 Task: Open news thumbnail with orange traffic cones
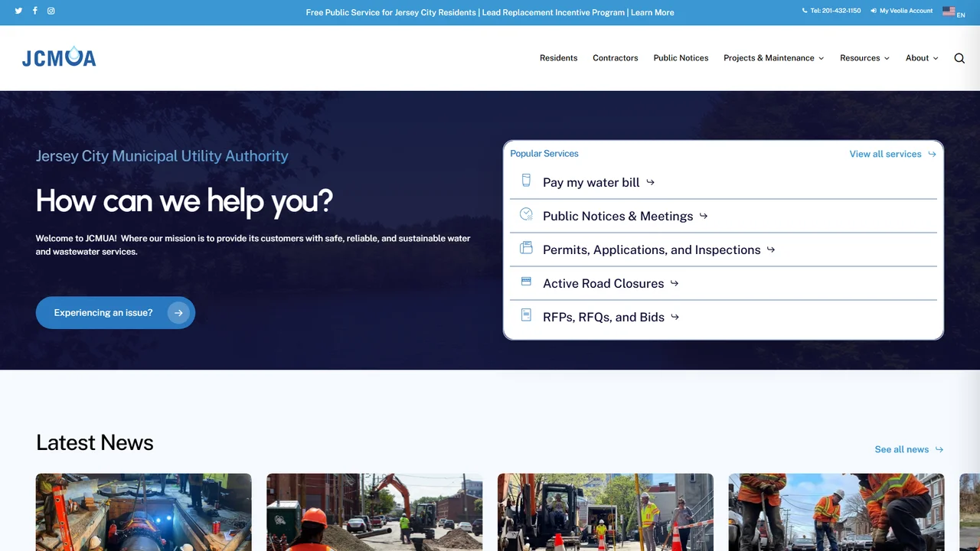click(605, 512)
